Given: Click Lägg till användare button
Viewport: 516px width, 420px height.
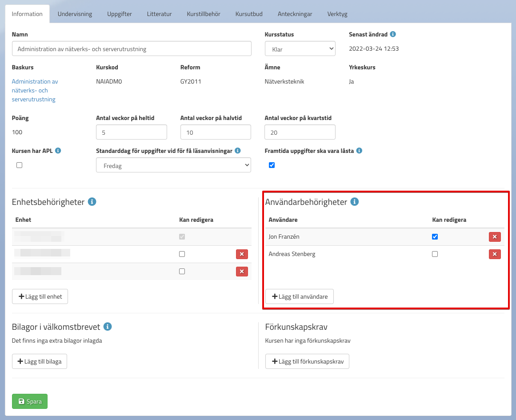Looking at the screenshot, I should coord(299,296).
